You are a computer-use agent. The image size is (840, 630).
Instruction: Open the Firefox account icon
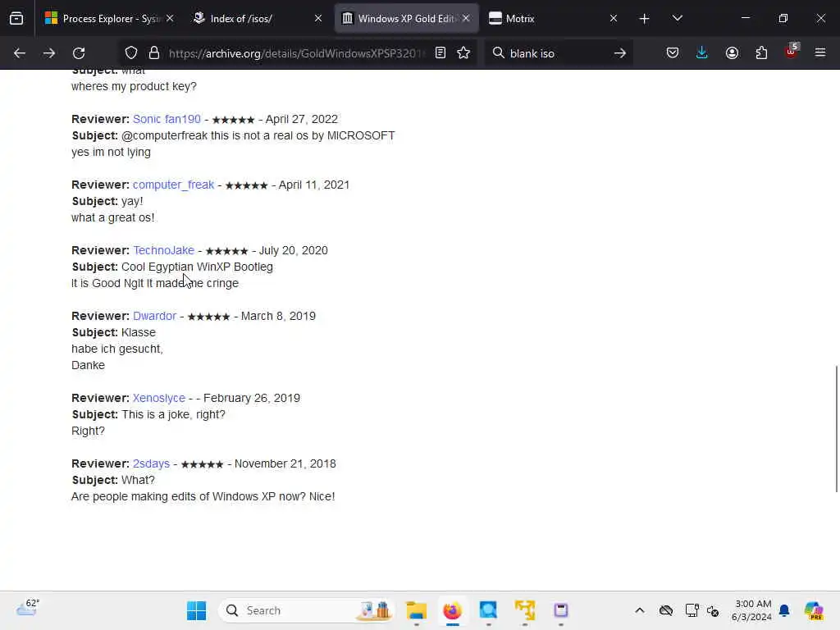tap(732, 52)
